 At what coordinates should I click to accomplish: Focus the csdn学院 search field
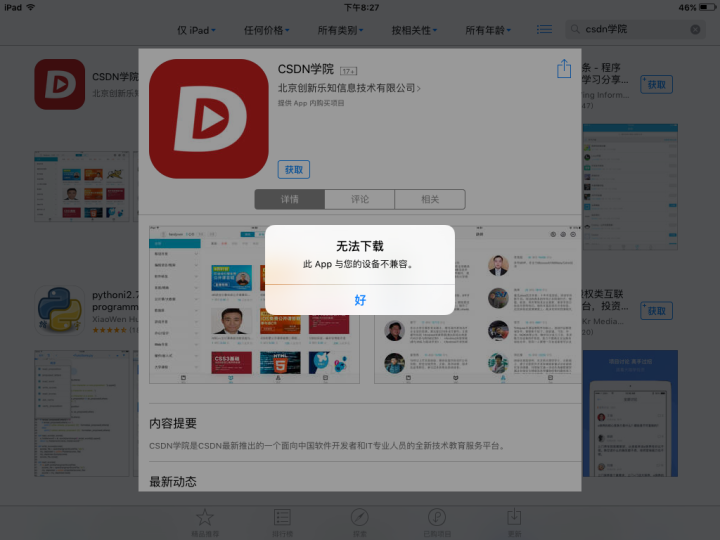pyautogui.click(x=636, y=29)
